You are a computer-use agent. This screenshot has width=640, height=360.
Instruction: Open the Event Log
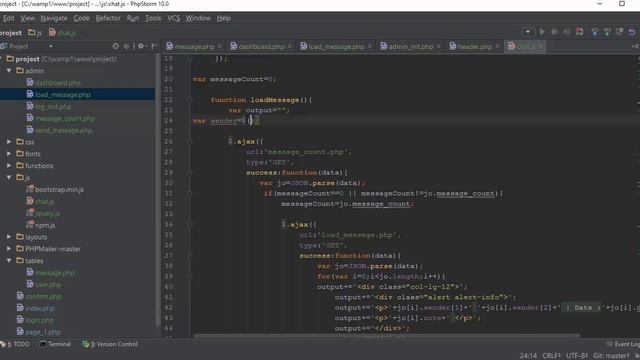point(623,344)
